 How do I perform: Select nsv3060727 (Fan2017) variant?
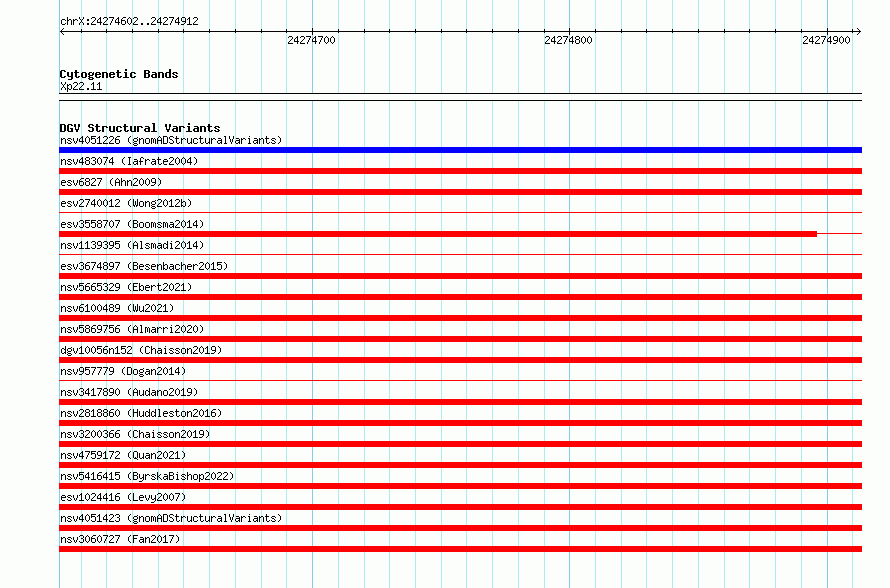coord(120,539)
